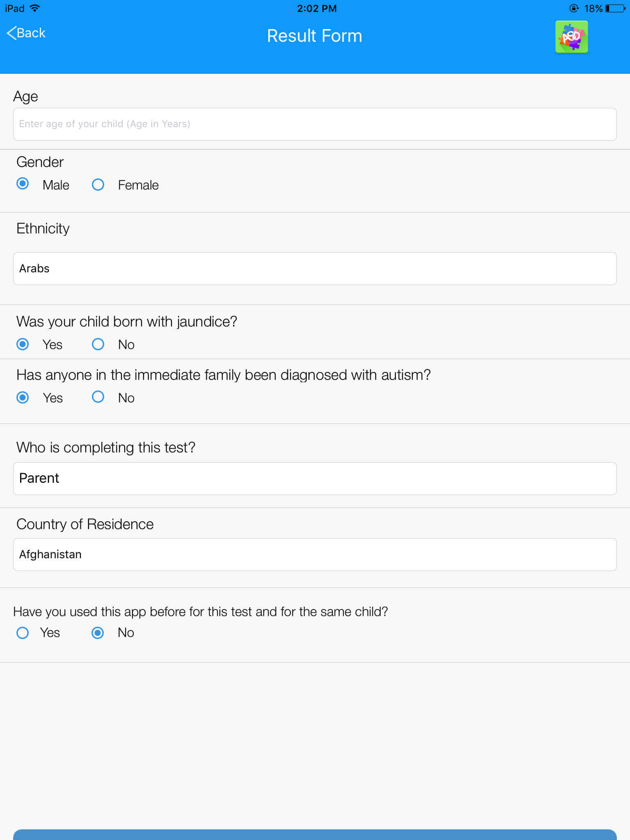Select Male gender radio button
Screen dimensions: 630x840
23,183
